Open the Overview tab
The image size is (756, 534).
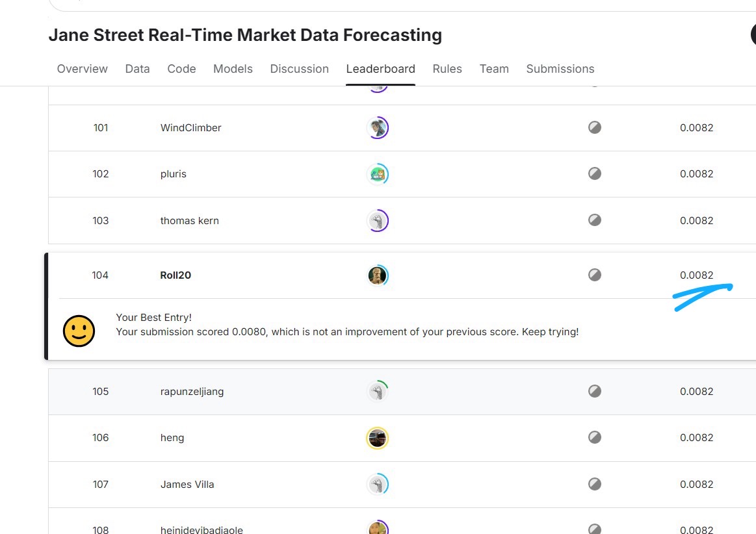83,69
